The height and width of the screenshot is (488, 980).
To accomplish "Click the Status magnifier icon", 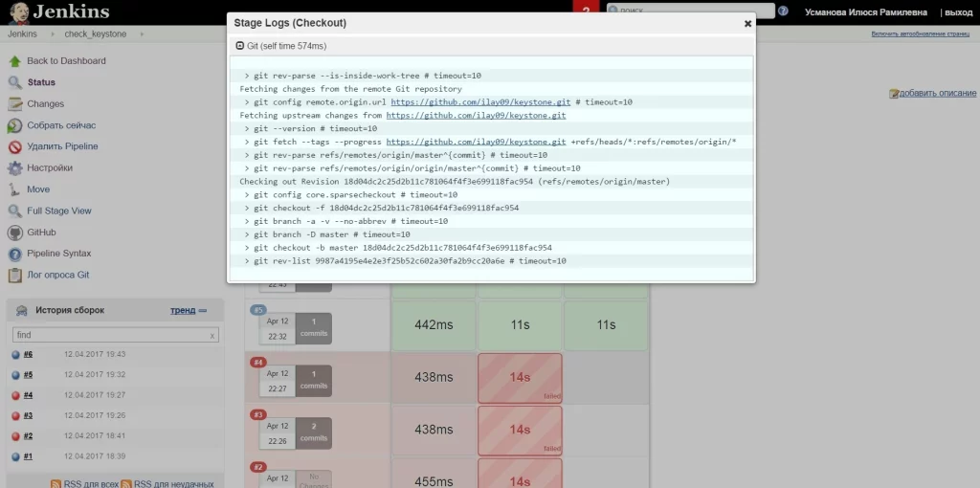I will (15, 82).
